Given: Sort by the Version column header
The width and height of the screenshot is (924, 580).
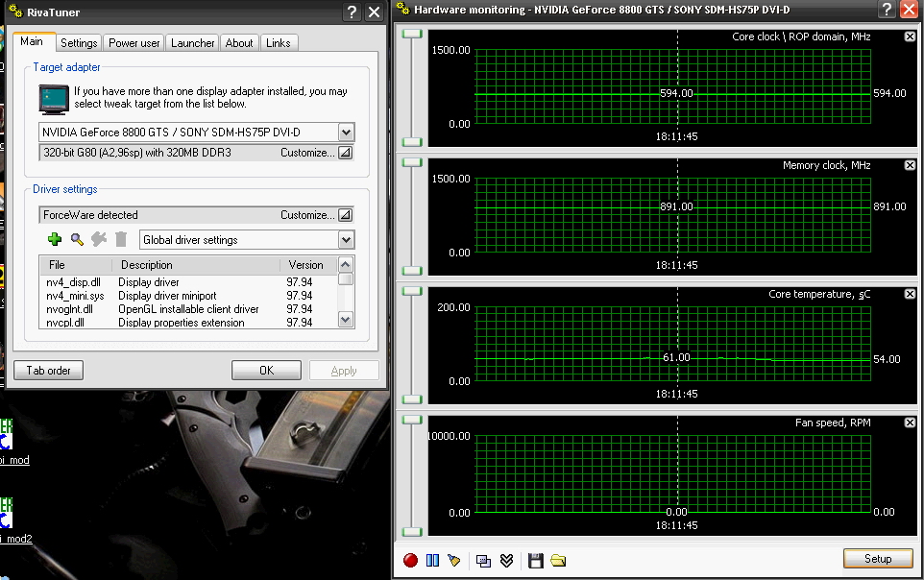Looking at the screenshot, I should point(308,265).
